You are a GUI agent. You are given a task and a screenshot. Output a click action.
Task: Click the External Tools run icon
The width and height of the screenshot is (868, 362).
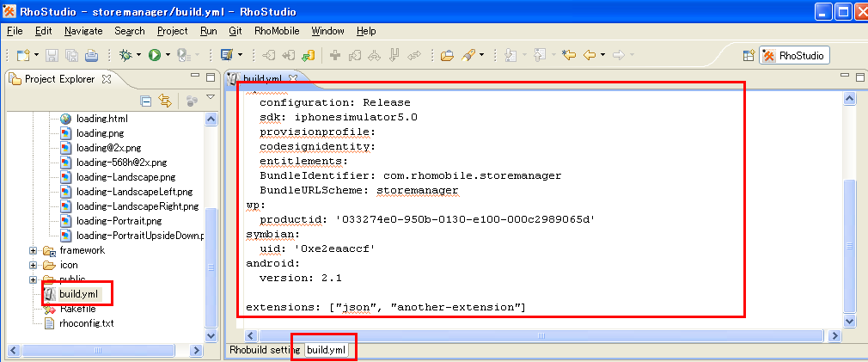(184, 55)
